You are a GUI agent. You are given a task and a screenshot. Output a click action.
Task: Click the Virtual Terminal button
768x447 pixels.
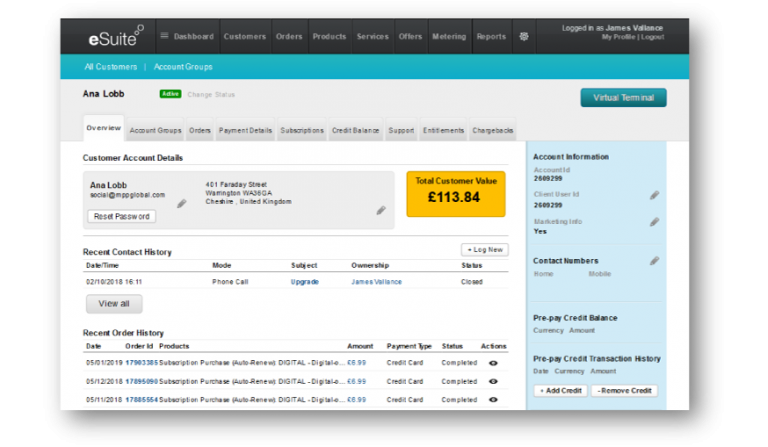(x=623, y=98)
